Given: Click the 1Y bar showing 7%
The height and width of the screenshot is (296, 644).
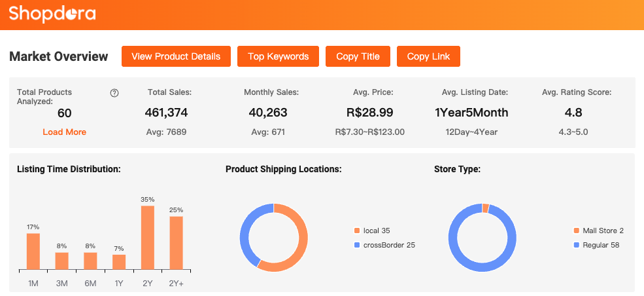Looking at the screenshot, I should point(119,262).
